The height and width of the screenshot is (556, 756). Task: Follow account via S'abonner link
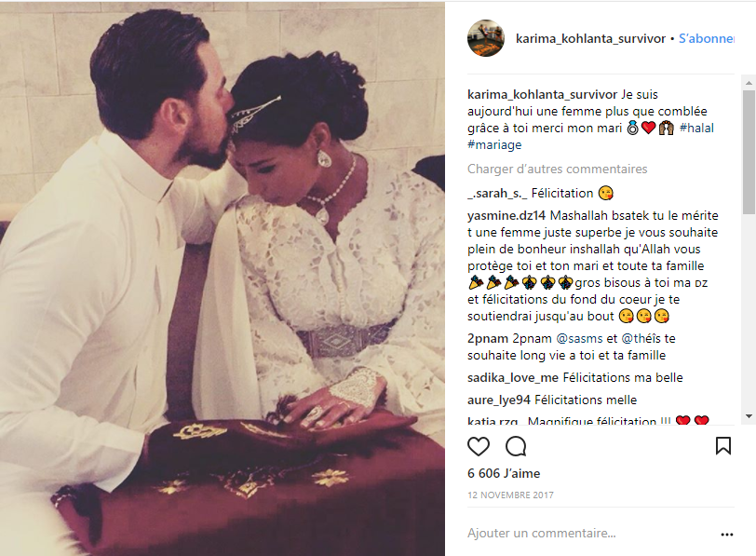[x=707, y=38]
